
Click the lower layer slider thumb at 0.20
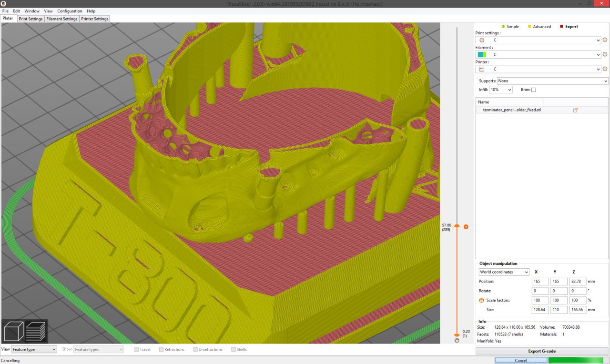point(457,335)
